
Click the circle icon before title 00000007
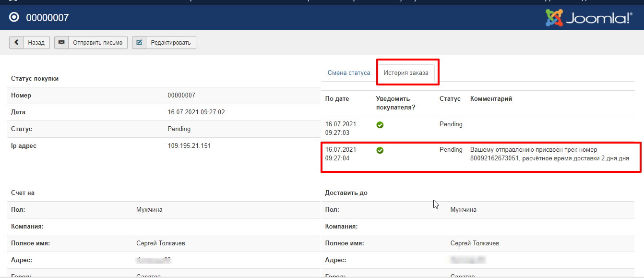(x=14, y=18)
